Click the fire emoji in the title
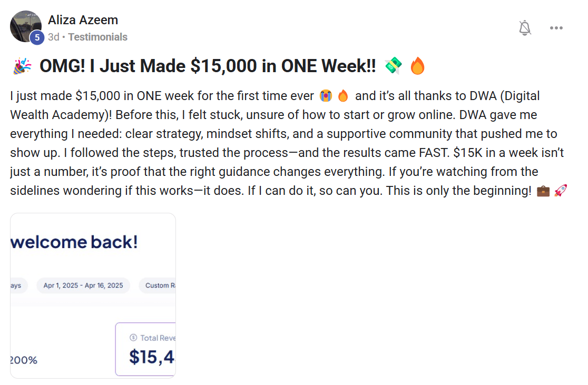 click(x=417, y=66)
